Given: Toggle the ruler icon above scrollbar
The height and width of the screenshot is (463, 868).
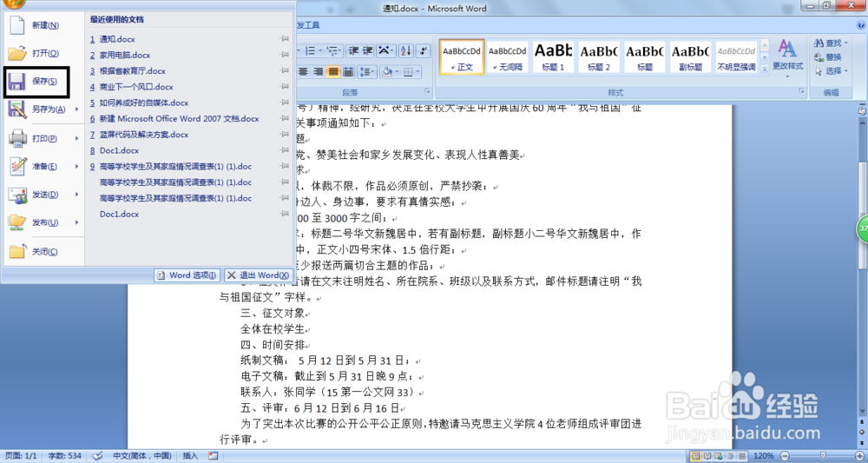Looking at the screenshot, I should pos(862,111).
